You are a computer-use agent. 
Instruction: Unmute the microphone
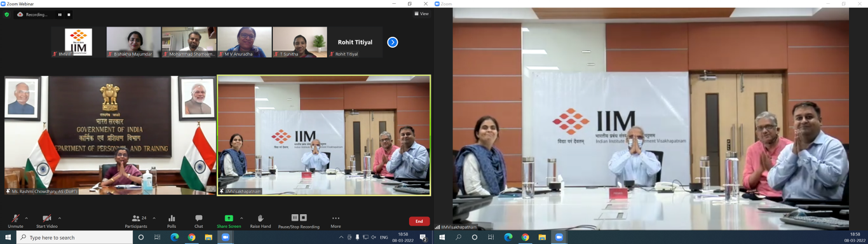15,220
